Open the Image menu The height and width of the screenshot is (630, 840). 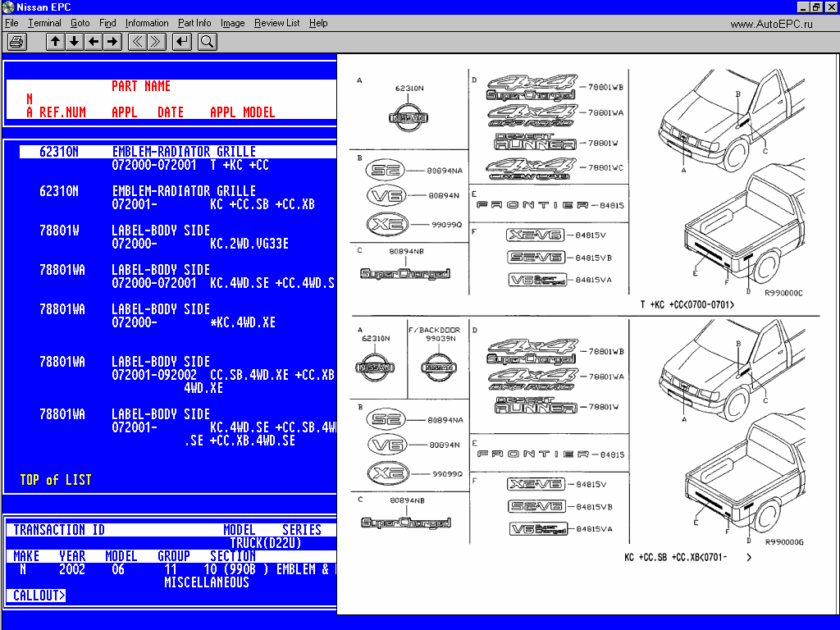(x=232, y=23)
